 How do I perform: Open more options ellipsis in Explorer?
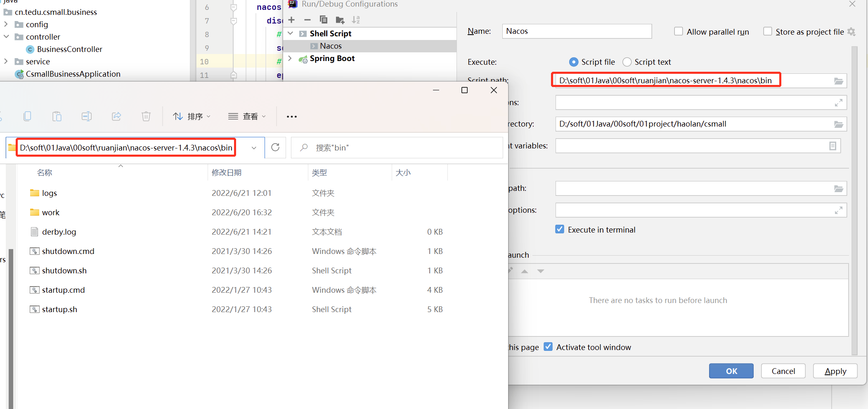[x=292, y=117]
